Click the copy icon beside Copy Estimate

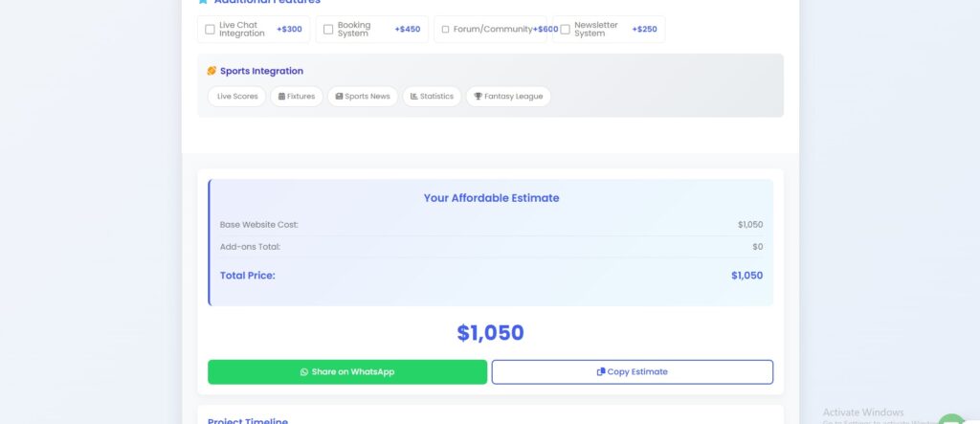coord(601,372)
